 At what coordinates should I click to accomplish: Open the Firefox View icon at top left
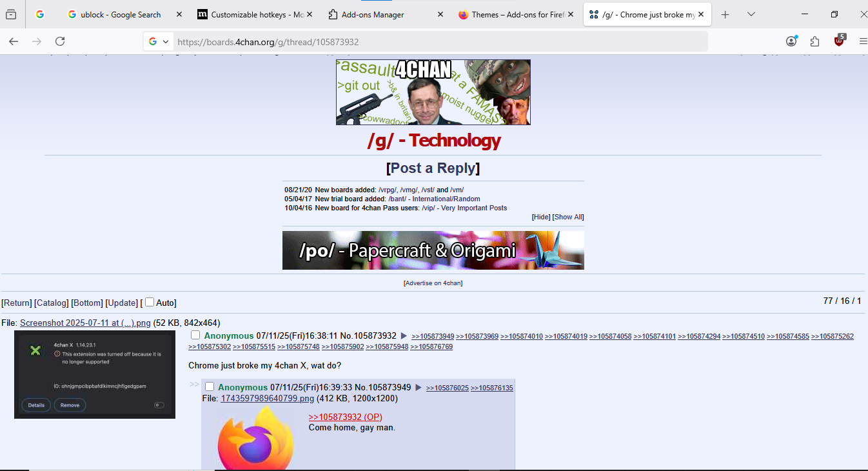pyautogui.click(x=11, y=14)
